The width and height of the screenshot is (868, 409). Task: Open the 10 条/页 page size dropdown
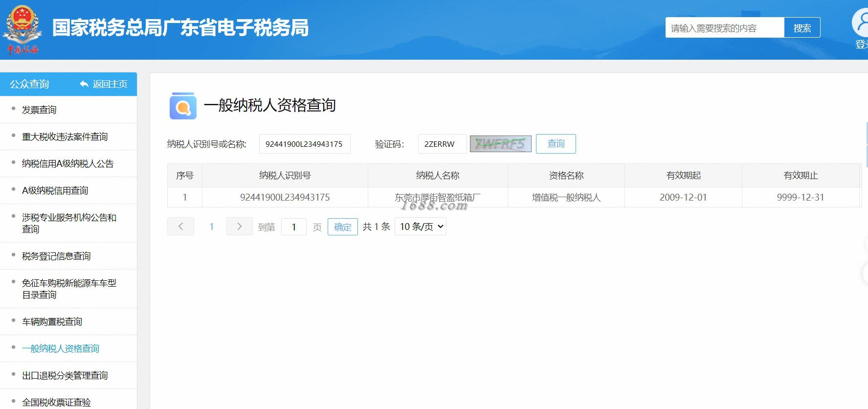[421, 227]
